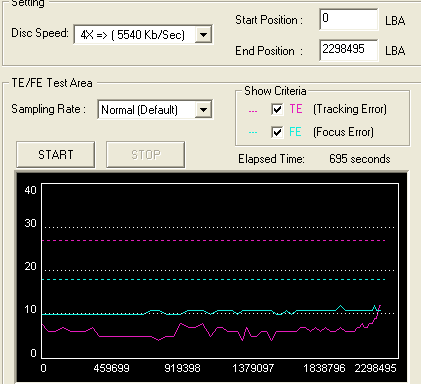The image size is (421, 384).
Task: Click the magenta TE dashed legend swatch
Action: tap(253, 111)
